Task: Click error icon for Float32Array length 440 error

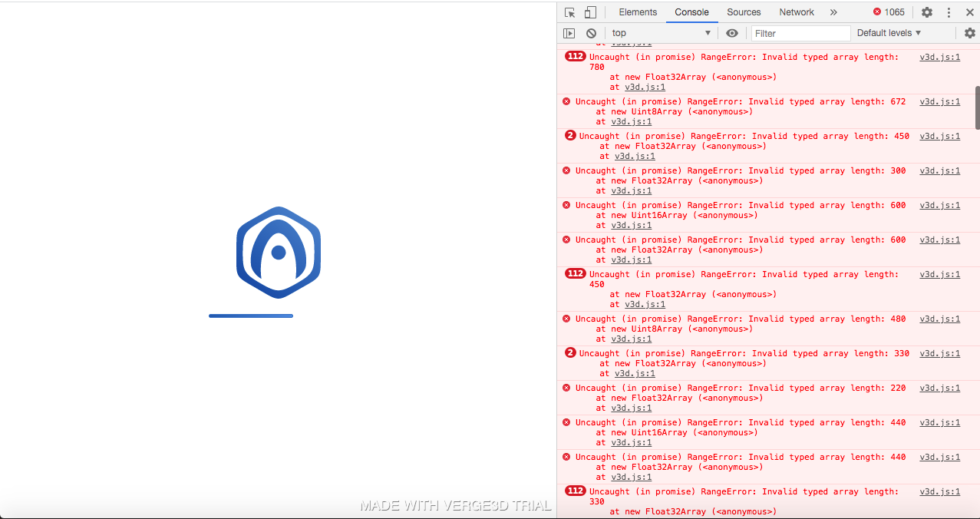Action: pyautogui.click(x=566, y=457)
